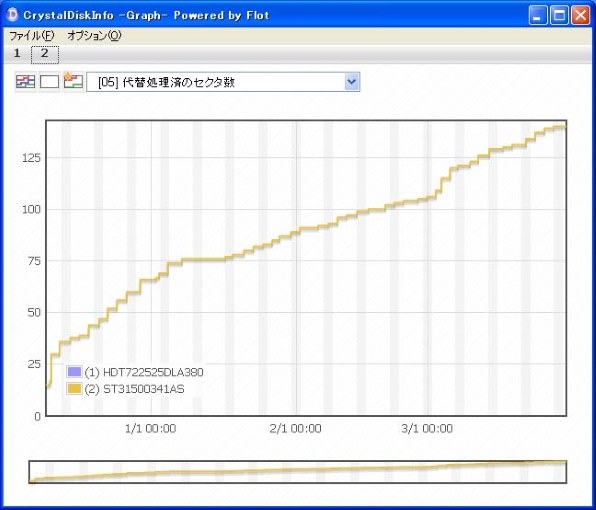Click the dropdown arrow of attribute selector
The width and height of the screenshot is (596, 510).
point(352,82)
